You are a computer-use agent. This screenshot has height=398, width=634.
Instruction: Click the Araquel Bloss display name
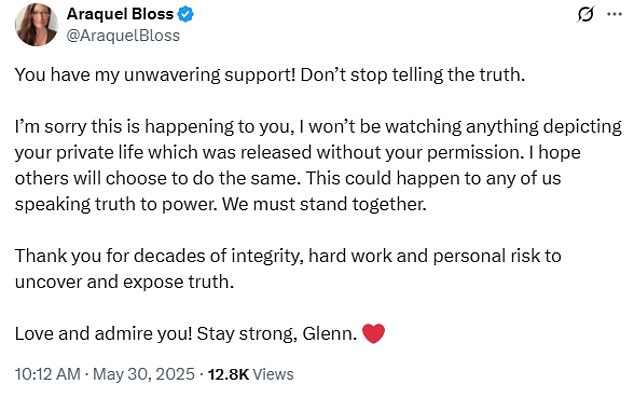(x=120, y=14)
